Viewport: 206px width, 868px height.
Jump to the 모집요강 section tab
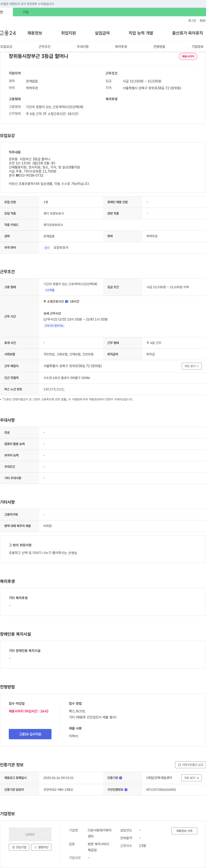pyautogui.click(x=6, y=47)
